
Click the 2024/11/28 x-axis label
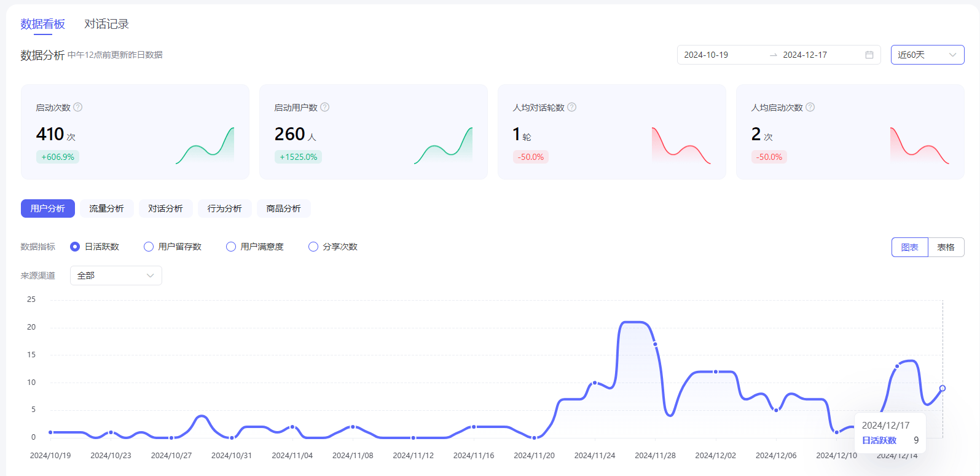(x=655, y=456)
